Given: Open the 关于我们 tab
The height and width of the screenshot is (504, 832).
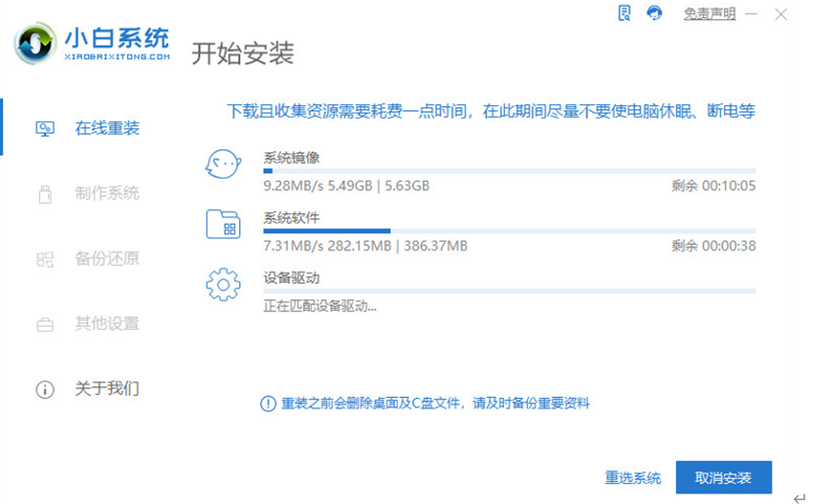Looking at the screenshot, I should (x=107, y=388).
